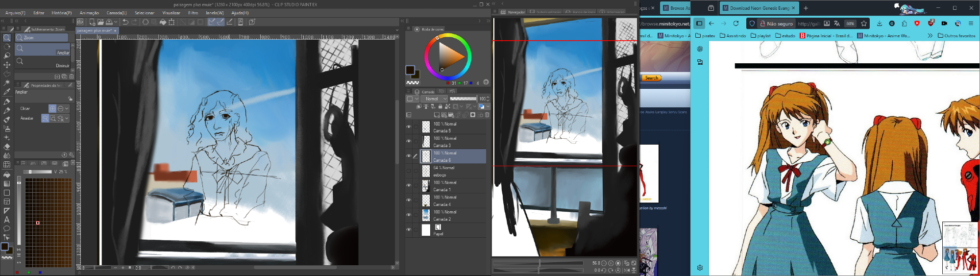Select the Move layer tool

(7, 65)
